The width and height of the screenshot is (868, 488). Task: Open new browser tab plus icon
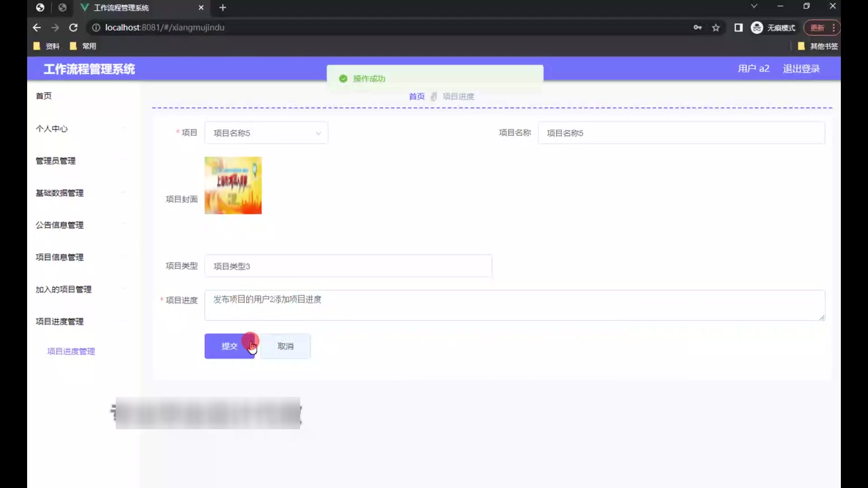click(x=222, y=8)
